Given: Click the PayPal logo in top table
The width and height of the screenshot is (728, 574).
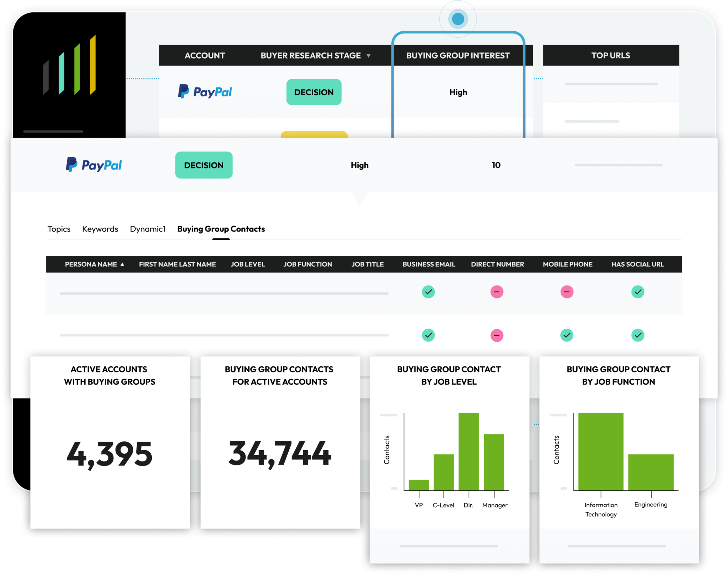Looking at the screenshot, I should [205, 92].
